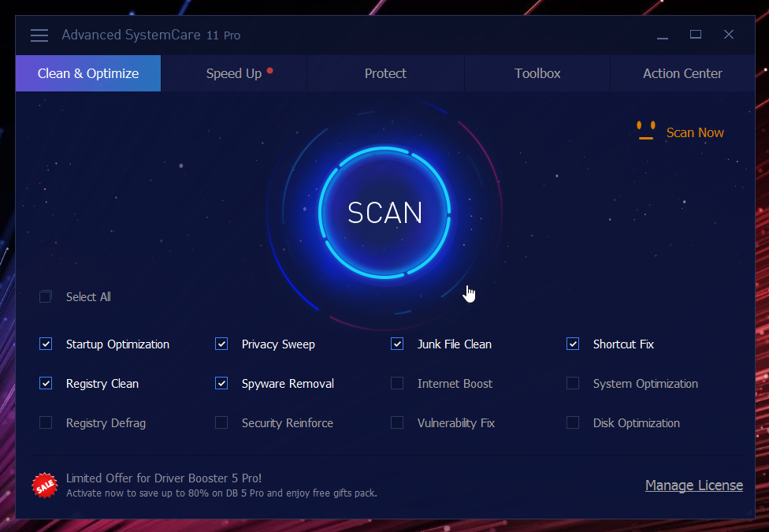Open the Speed Up tab
The height and width of the screenshot is (532, 769).
[234, 73]
